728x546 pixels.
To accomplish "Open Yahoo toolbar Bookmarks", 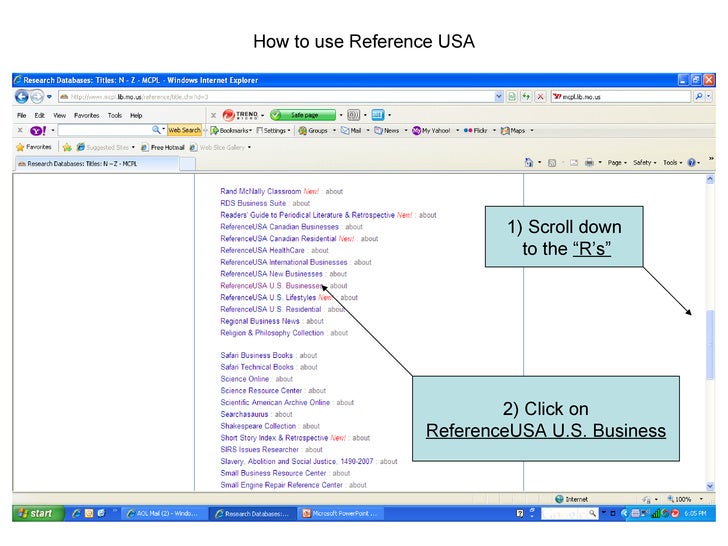I will (x=231, y=131).
